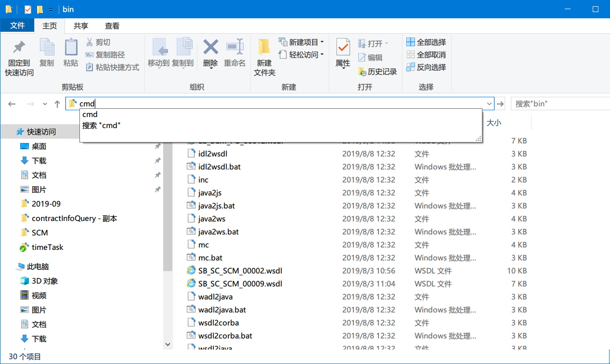
Task: Delete files using the 删除 icon
Action: 210,53
